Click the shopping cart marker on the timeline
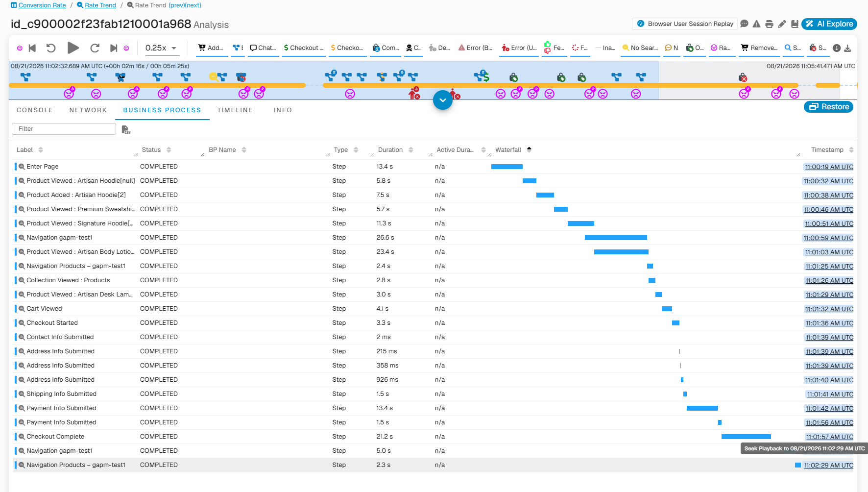The width and height of the screenshot is (868, 492). (x=120, y=77)
